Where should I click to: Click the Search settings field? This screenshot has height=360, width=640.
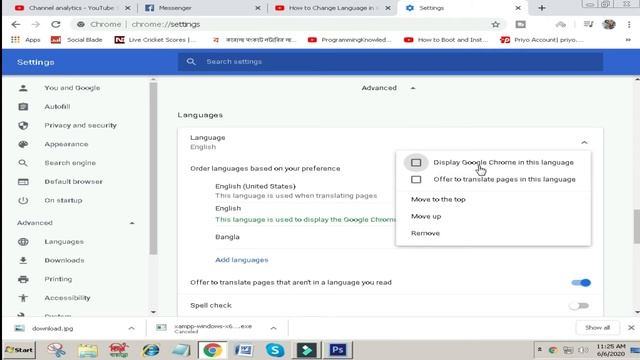[390, 62]
